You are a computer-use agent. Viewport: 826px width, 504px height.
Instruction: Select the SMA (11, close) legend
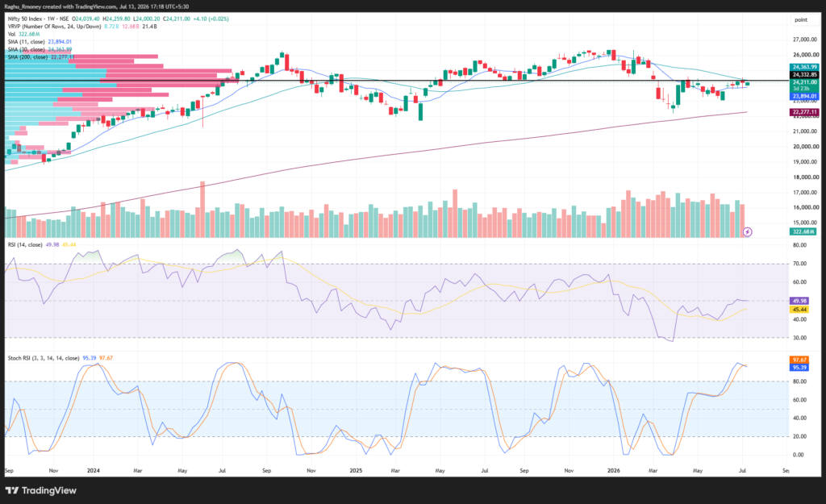click(40, 42)
